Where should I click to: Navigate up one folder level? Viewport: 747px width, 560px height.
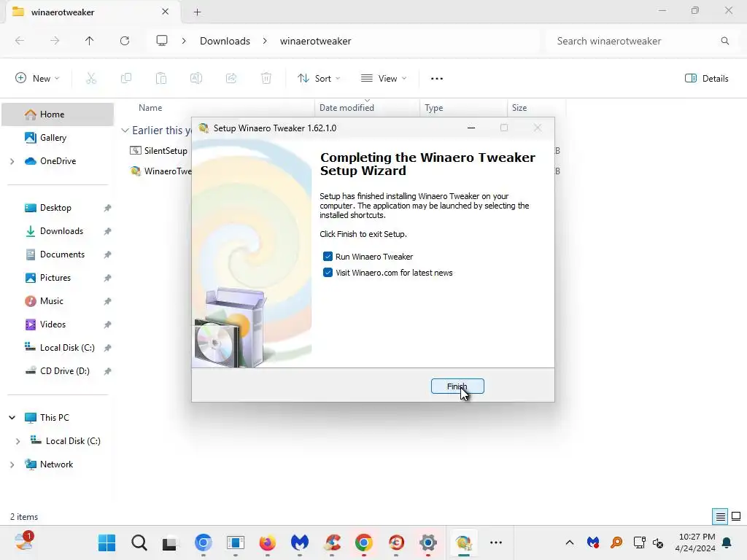(x=90, y=41)
